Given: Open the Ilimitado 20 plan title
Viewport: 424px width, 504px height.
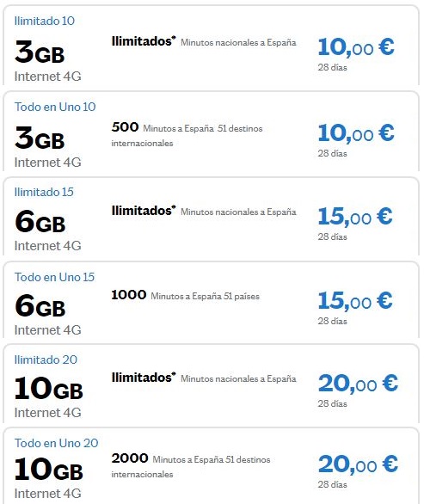Looking at the screenshot, I should 46,360.
